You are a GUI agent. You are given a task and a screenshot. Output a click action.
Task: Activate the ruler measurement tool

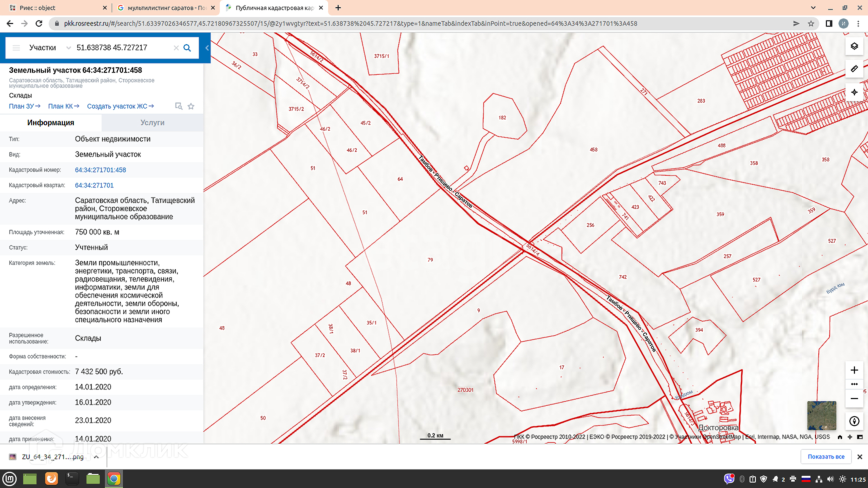click(x=854, y=69)
